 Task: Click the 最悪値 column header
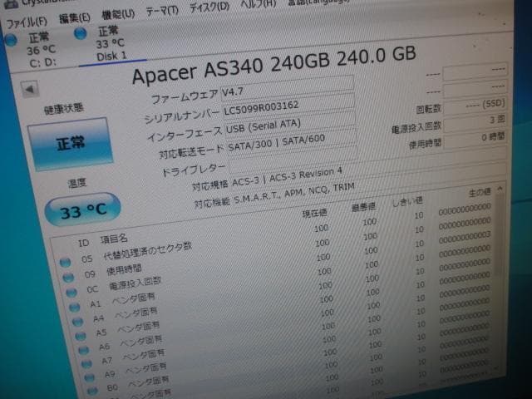(364, 207)
